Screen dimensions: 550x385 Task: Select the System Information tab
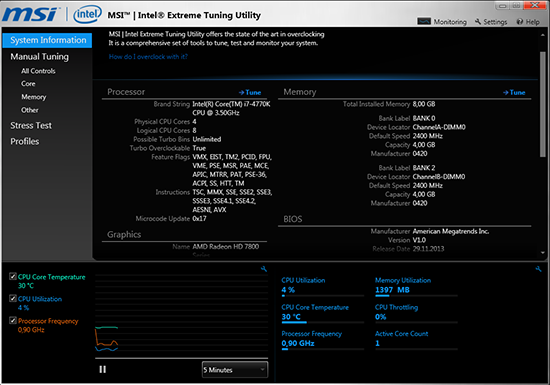click(x=47, y=40)
